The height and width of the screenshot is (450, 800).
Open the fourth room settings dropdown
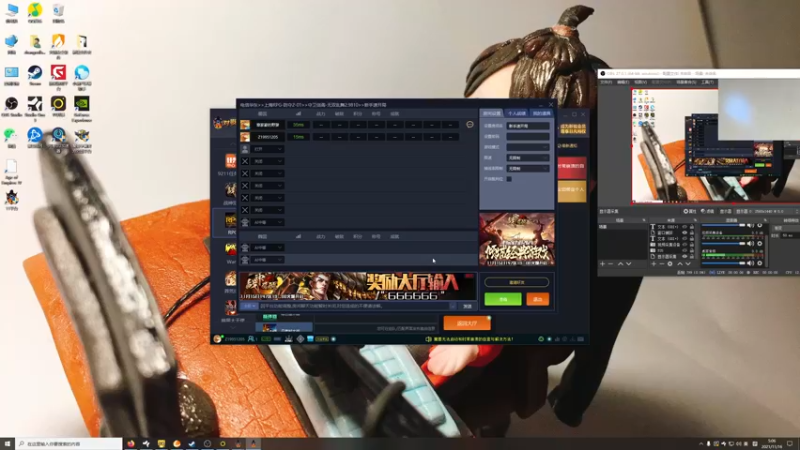click(528, 158)
